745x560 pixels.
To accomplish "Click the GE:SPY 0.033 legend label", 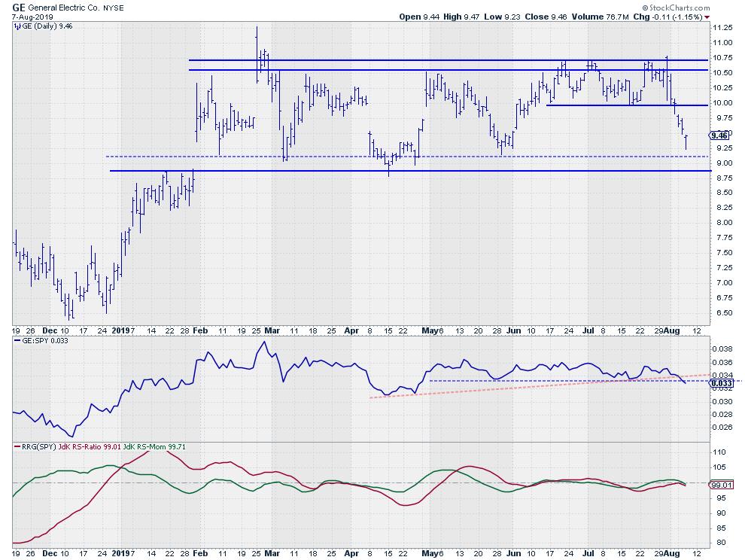I will tap(44, 340).
